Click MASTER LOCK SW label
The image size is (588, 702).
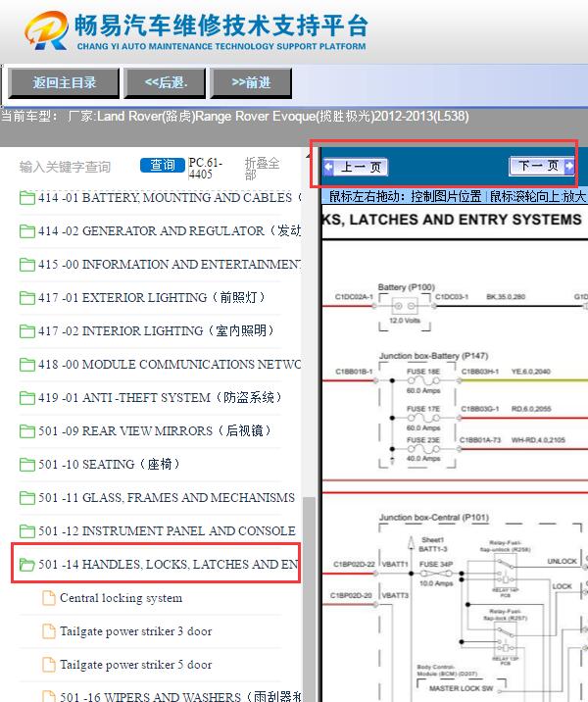tap(461, 688)
